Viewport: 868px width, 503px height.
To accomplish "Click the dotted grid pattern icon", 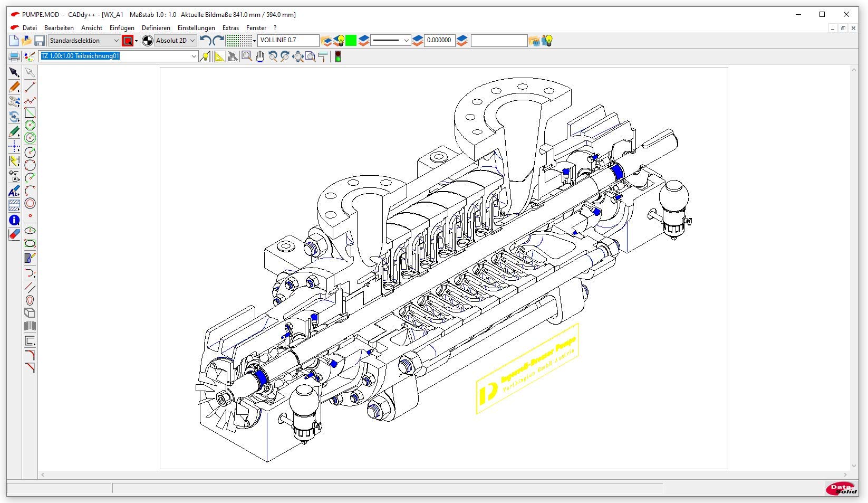I will [x=239, y=41].
